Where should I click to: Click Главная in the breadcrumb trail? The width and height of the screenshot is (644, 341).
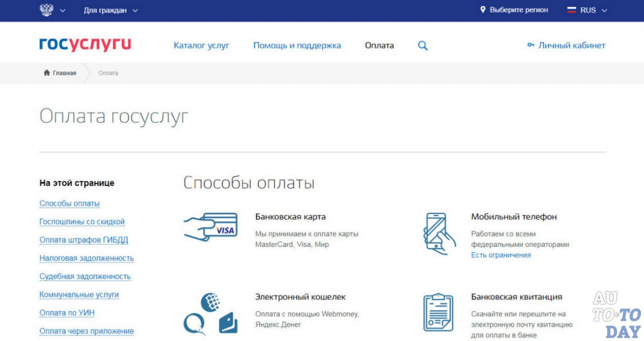tap(64, 72)
